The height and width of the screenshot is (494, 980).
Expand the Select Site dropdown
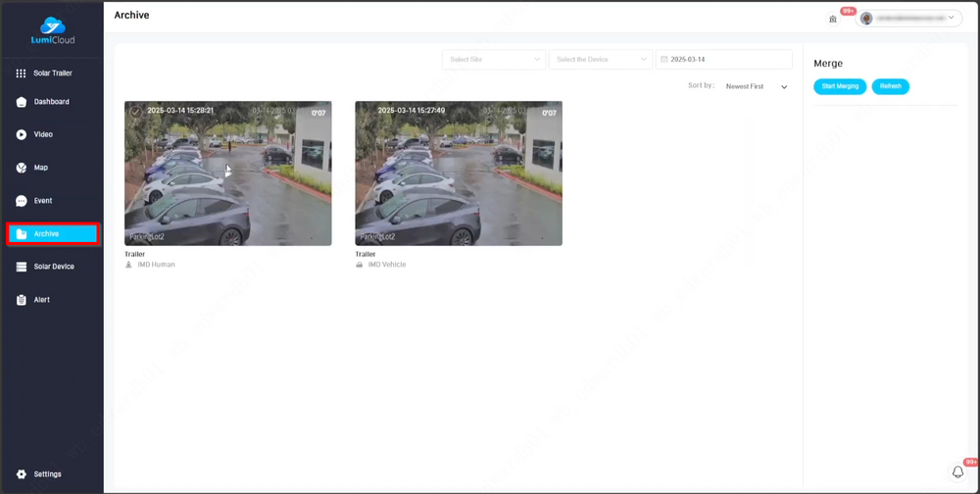coord(494,60)
